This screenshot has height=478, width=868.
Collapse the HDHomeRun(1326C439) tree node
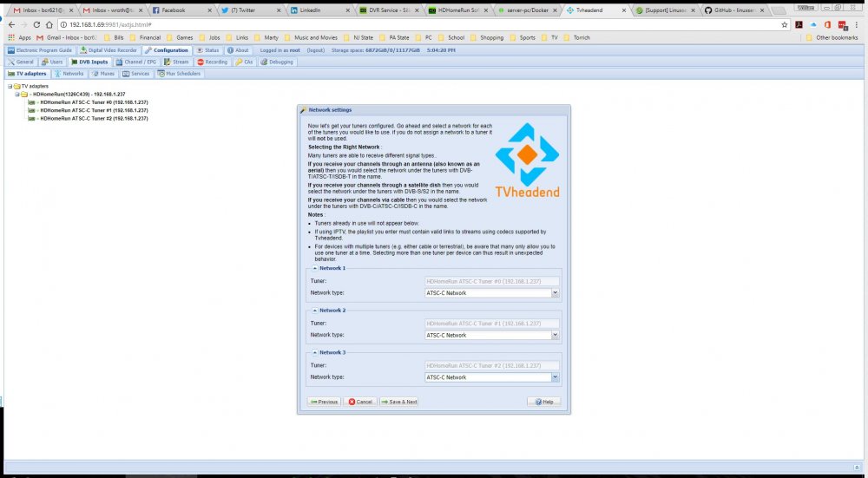[x=17, y=95]
